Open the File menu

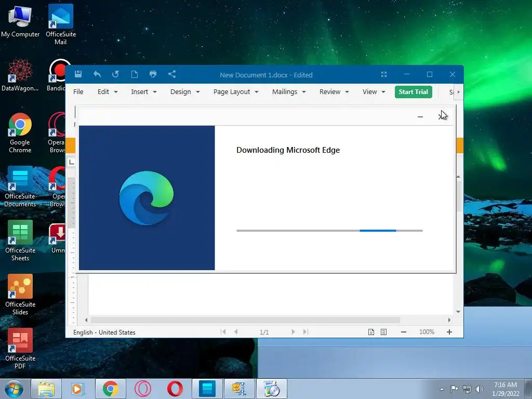coord(78,91)
